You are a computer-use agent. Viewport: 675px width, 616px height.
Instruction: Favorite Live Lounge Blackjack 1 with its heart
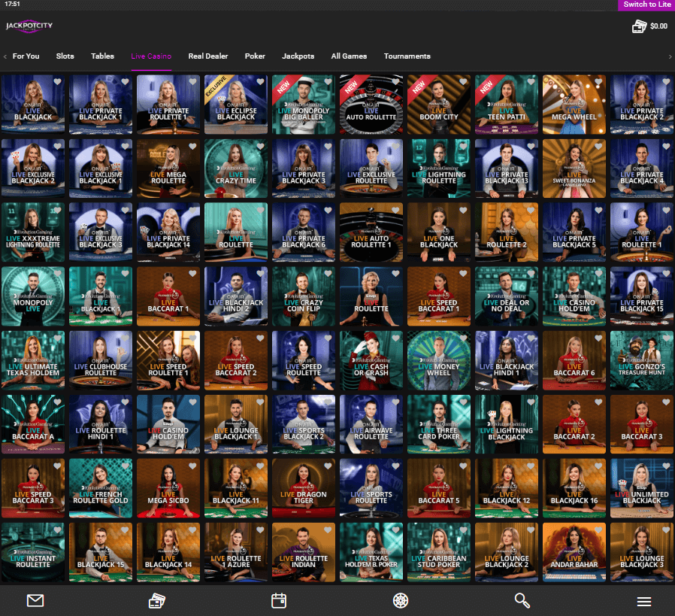point(260,402)
